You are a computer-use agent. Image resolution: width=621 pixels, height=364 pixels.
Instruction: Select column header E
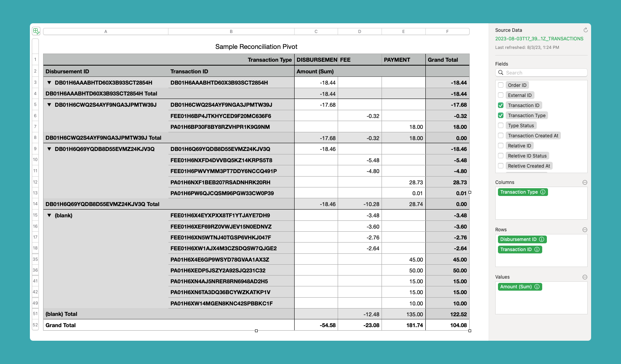coord(404,31)
